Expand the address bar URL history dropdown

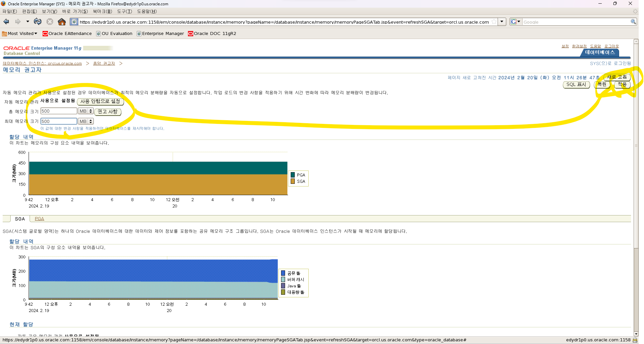tap(502, 22)
